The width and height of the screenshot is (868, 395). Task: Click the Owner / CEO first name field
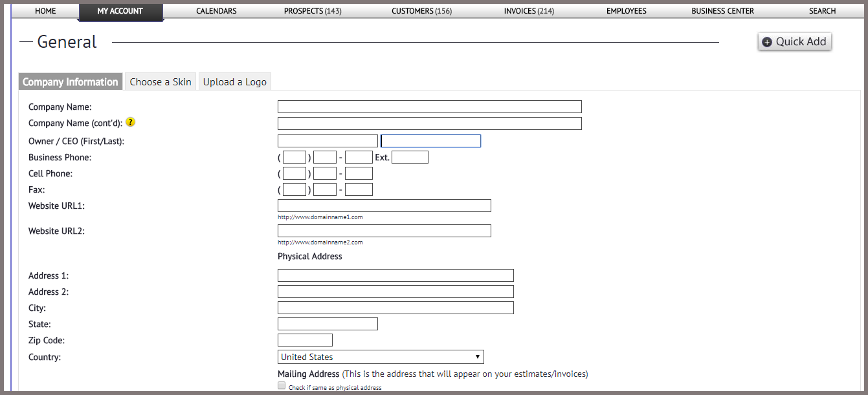[328, 141]
